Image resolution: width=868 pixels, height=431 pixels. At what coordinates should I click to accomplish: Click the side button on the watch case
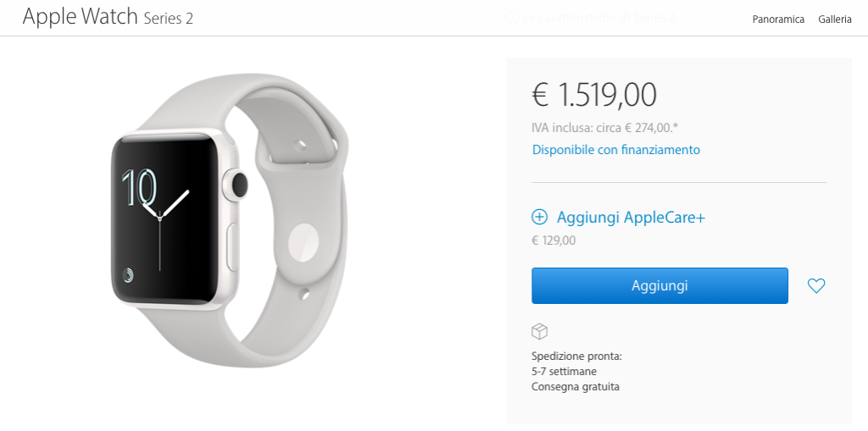232,246
